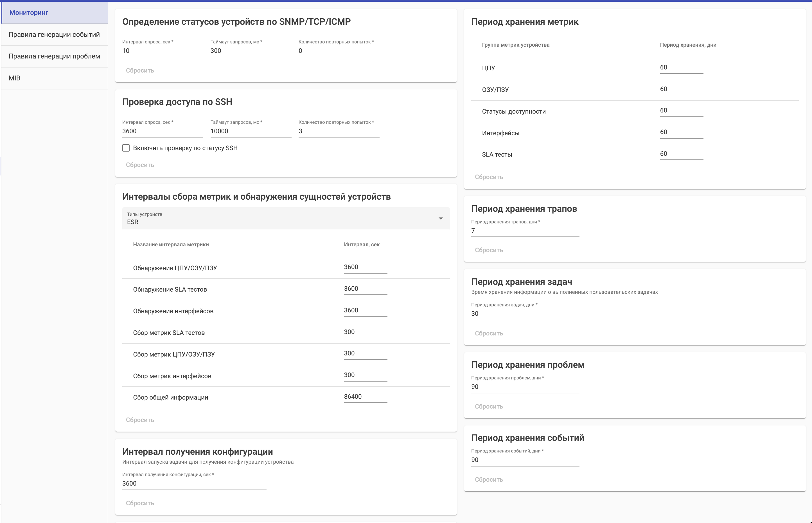This screenshot has height=523, width=812.
Task: Edit the SLA тесты retention days field
Action: [681, 154]
